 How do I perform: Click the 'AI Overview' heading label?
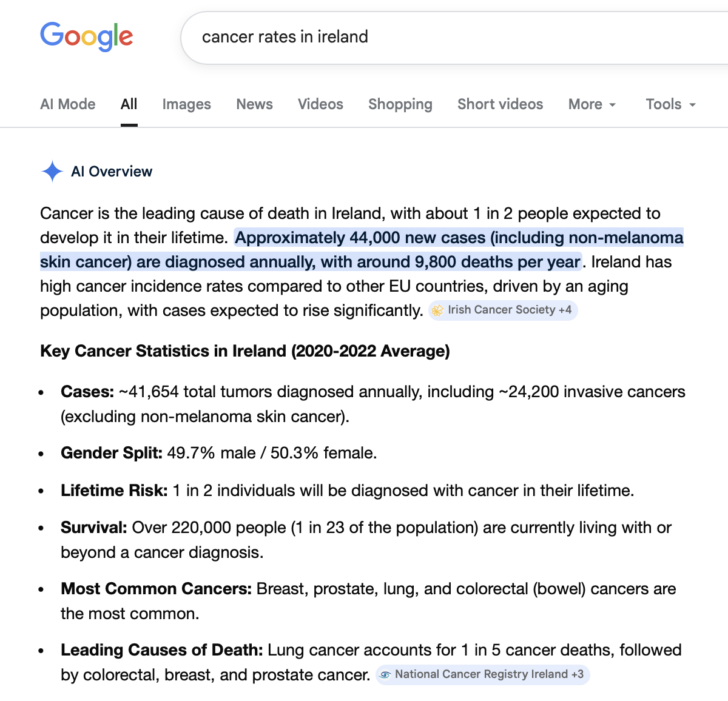pos(112,172)
